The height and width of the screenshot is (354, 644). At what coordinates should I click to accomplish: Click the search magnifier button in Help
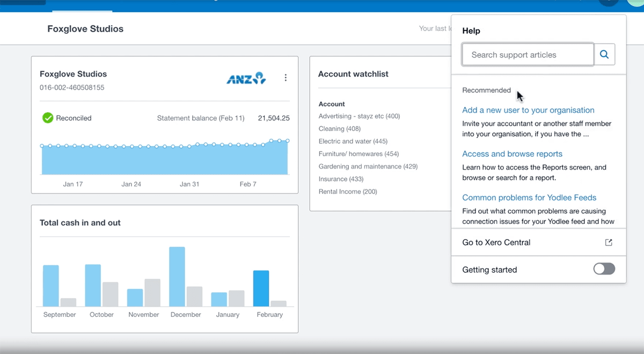click(x=604, y=54)
